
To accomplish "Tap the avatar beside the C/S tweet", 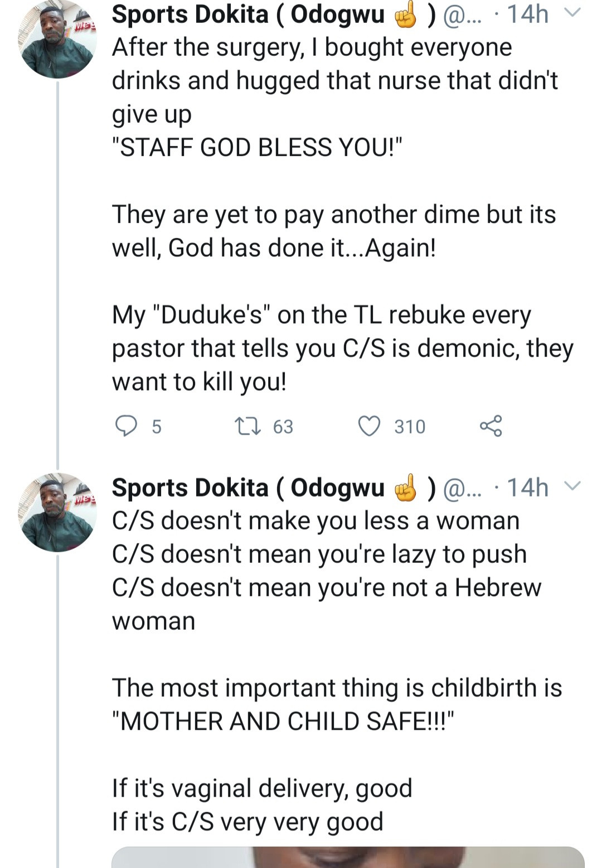I will coord(57,512).
